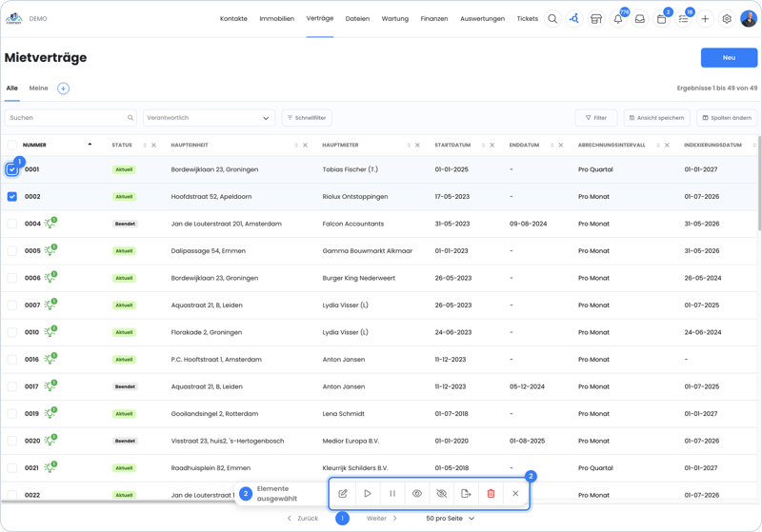The height and width of the screenshot is (532, 762).
Task: Toggle the select-all checkbox in header
Action: click(x=12, y=146)
